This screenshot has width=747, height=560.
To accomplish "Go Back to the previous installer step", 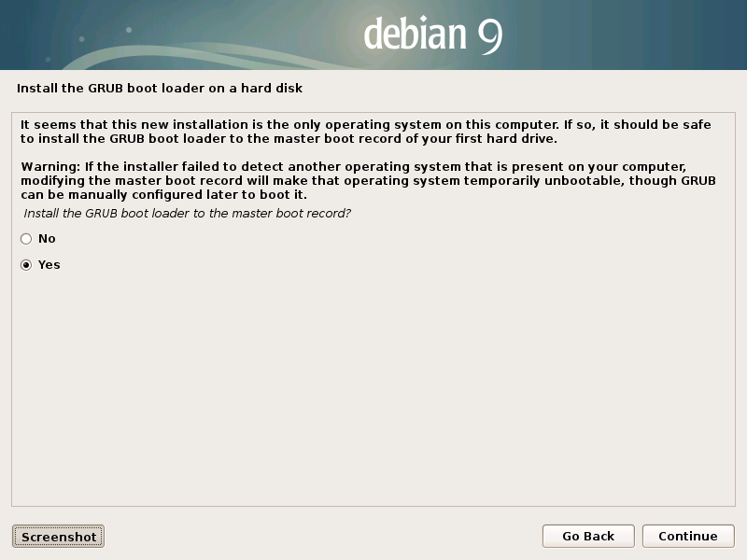I will (588, 536).
